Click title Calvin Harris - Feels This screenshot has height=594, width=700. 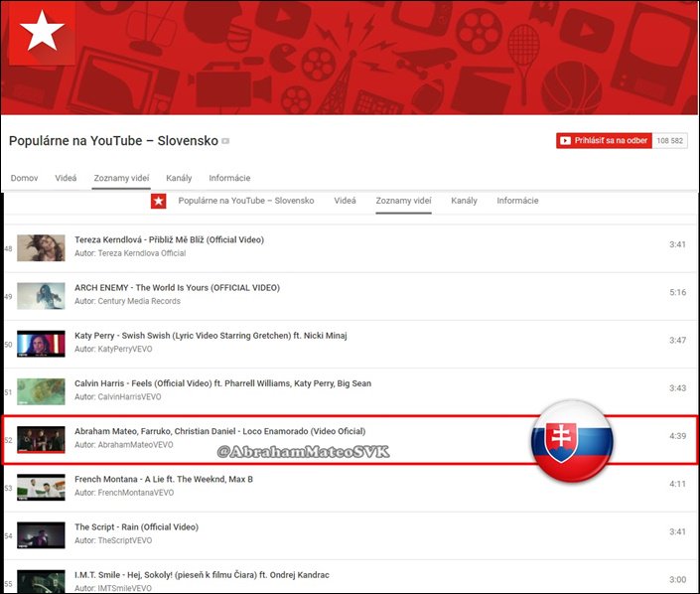(222, 383)
